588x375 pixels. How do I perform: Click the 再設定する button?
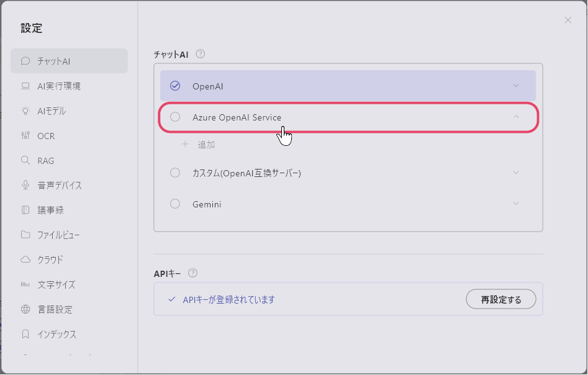500,299
